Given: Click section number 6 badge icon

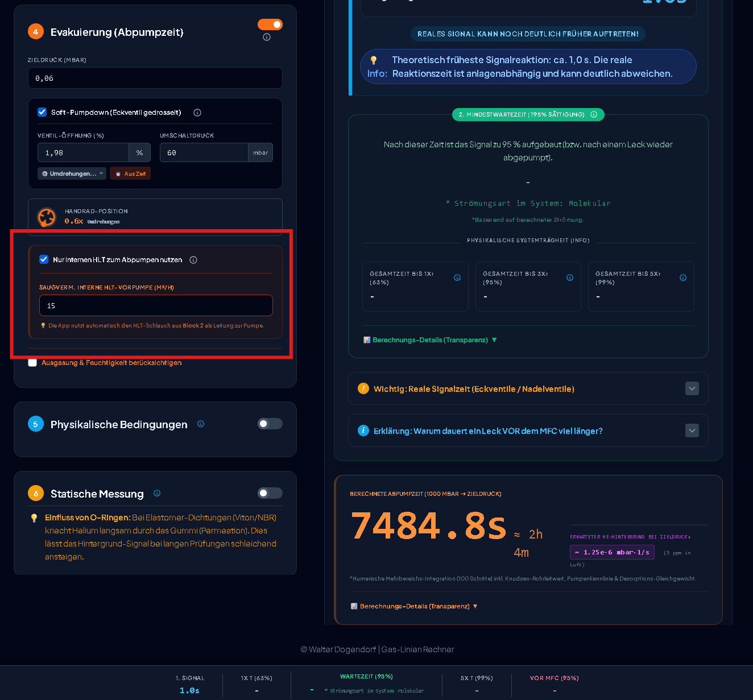Looking at the screenshot, I should point(36,494).
